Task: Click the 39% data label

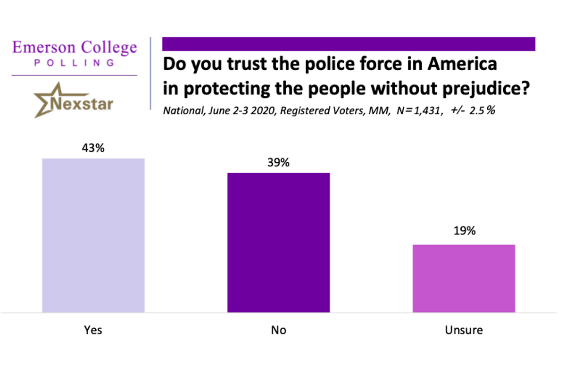Action: coord(278,163)
